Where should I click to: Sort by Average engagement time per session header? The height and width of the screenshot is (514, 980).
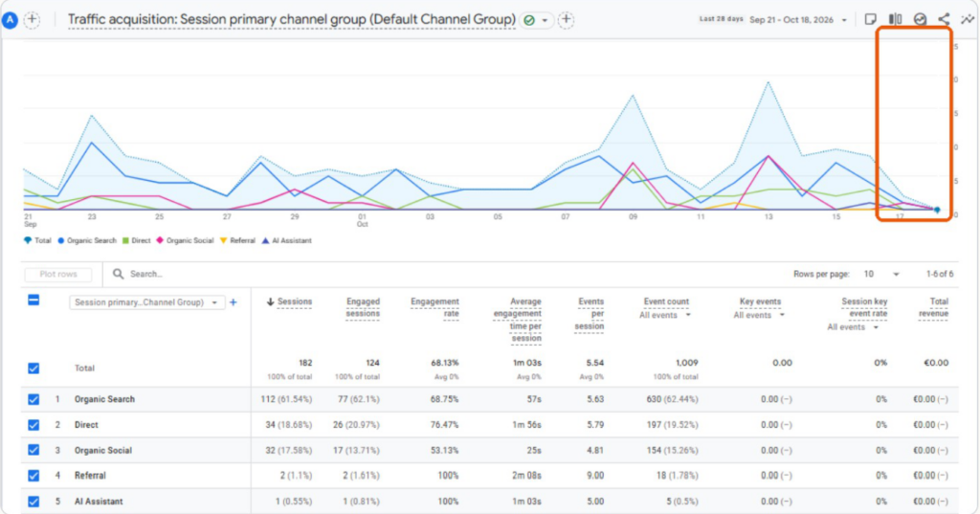coord(517,320)
